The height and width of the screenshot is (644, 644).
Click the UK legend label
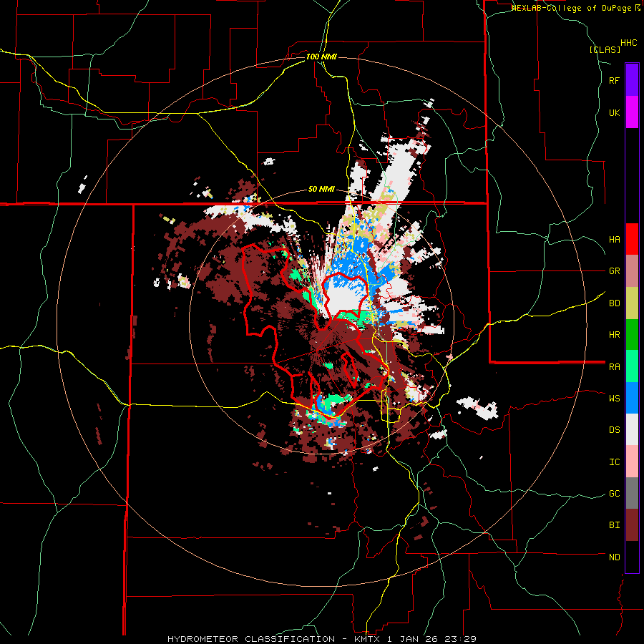(x=615, y=112)
